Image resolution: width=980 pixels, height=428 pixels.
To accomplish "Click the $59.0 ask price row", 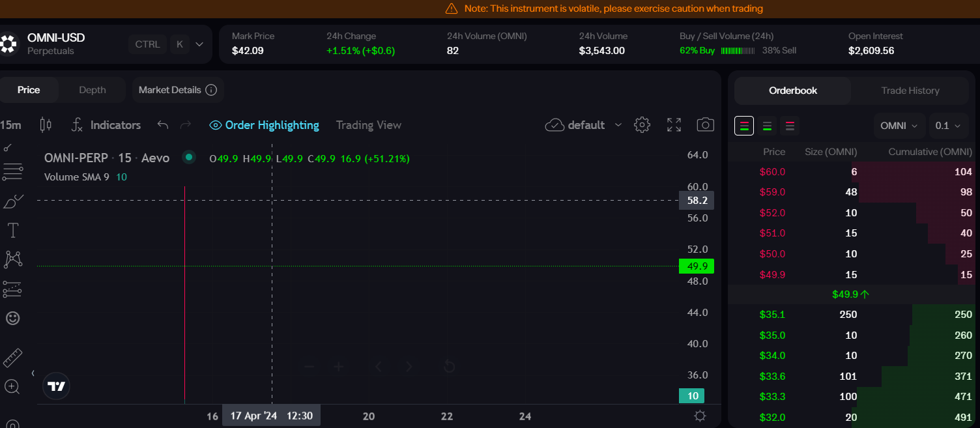I will pos(772,192).
